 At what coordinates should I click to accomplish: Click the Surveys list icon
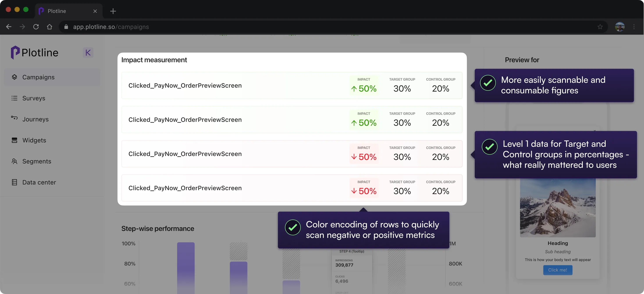pyautogui.click(x=14, y=98)
